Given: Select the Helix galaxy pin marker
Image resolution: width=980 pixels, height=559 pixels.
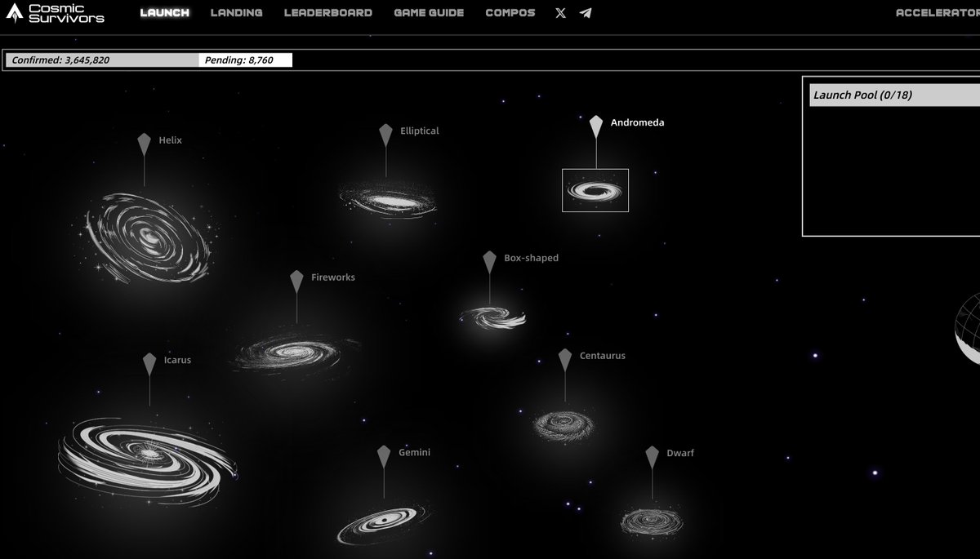Looking at the screenshot, I should 145,144.
